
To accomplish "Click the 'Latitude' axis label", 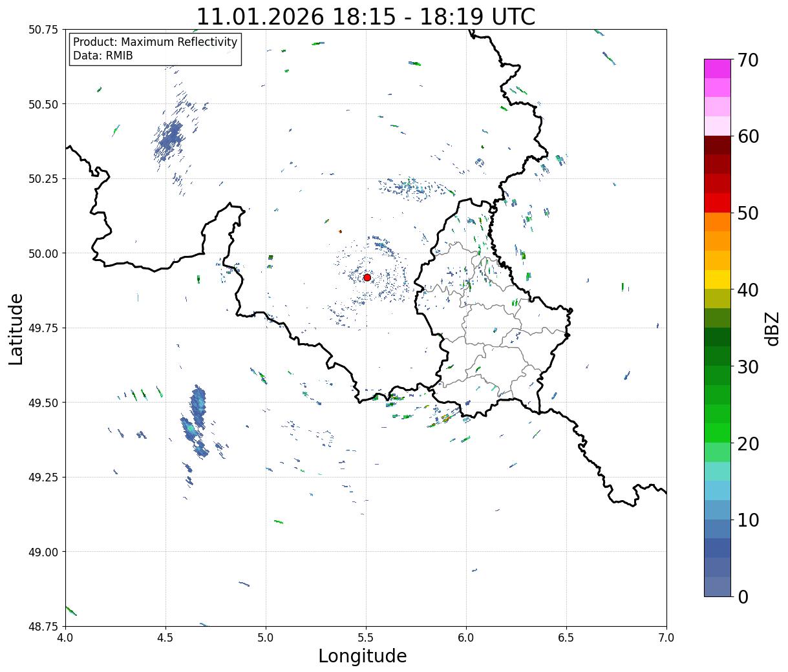I will (x=16, y=329).
